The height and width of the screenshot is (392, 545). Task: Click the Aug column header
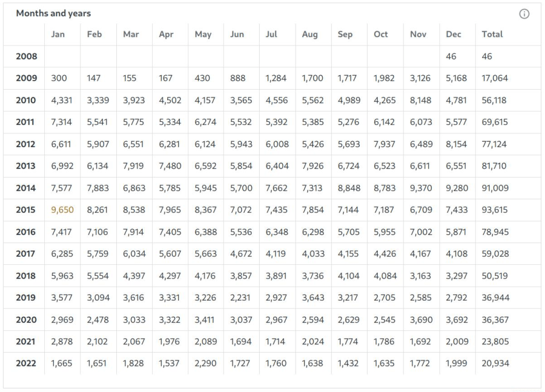click(x=310, y=35)
